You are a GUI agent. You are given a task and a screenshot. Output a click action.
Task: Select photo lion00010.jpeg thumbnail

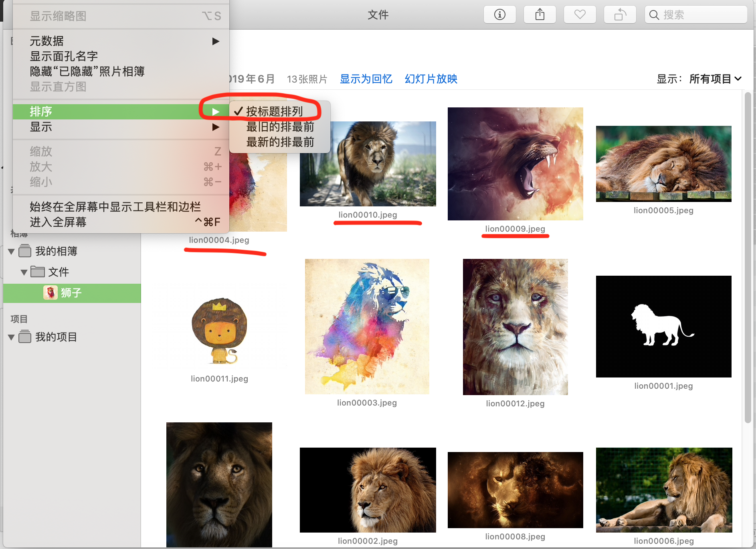tap(368, 164)
